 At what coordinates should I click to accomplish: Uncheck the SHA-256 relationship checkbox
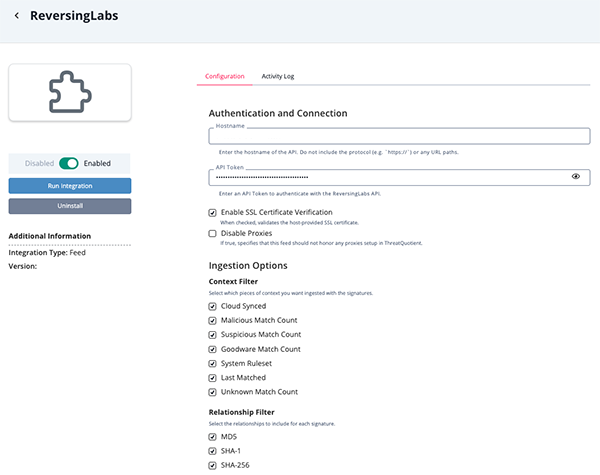(x=212, y=466)
